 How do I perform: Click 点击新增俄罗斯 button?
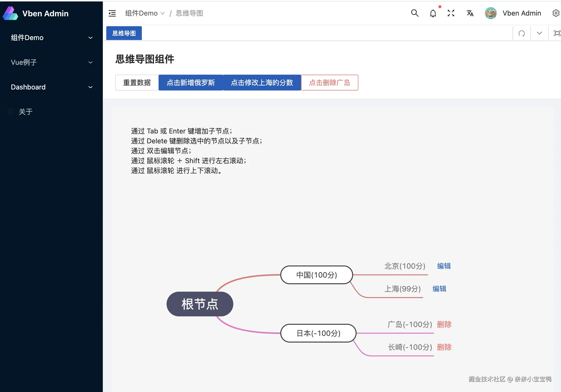pyautogui.click(x=190, y=83)
